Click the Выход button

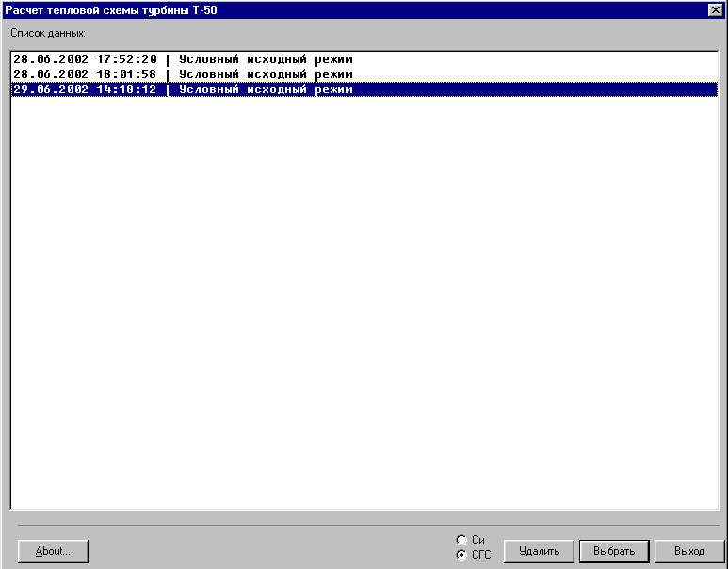(x=689, y=551)
